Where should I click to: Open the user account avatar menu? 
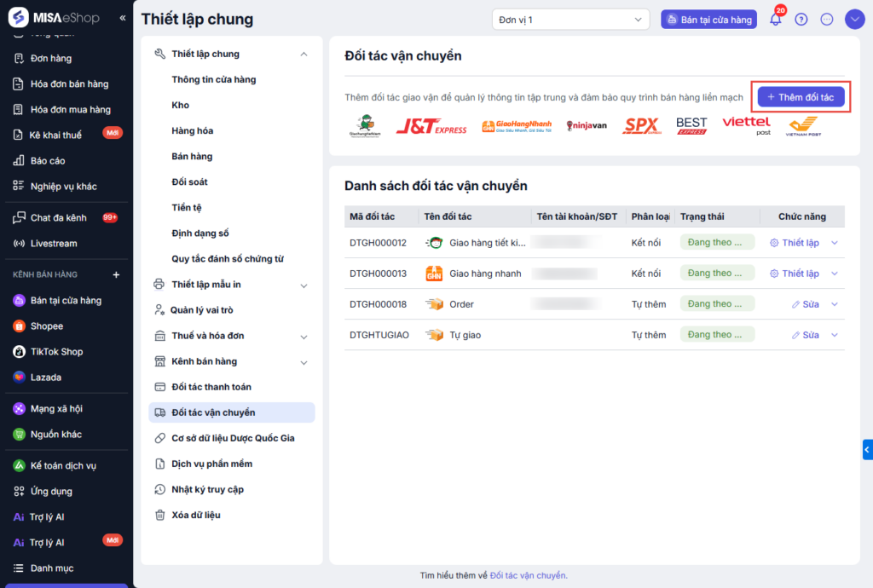click(x=854, y=20)
